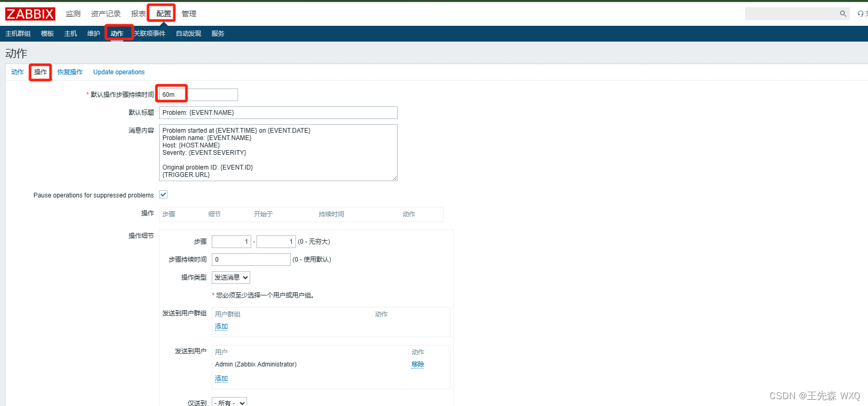Image resolution: width=868 pixels, height=406 pixels.
Task: Switch to the 操作 tab
Action: click(41, 72)
